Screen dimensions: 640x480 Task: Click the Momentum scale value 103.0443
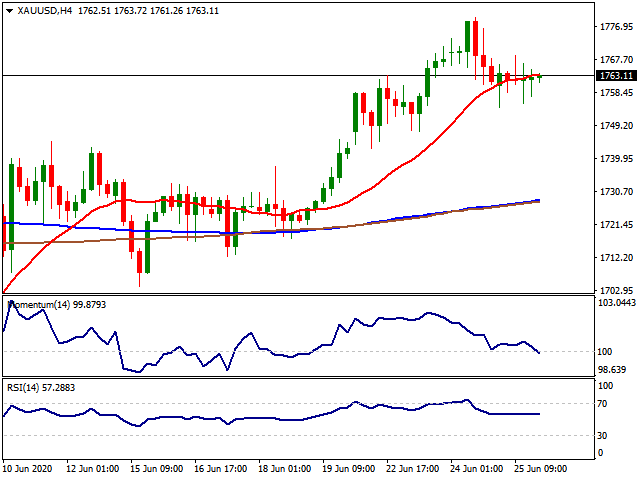pos(617,302)
